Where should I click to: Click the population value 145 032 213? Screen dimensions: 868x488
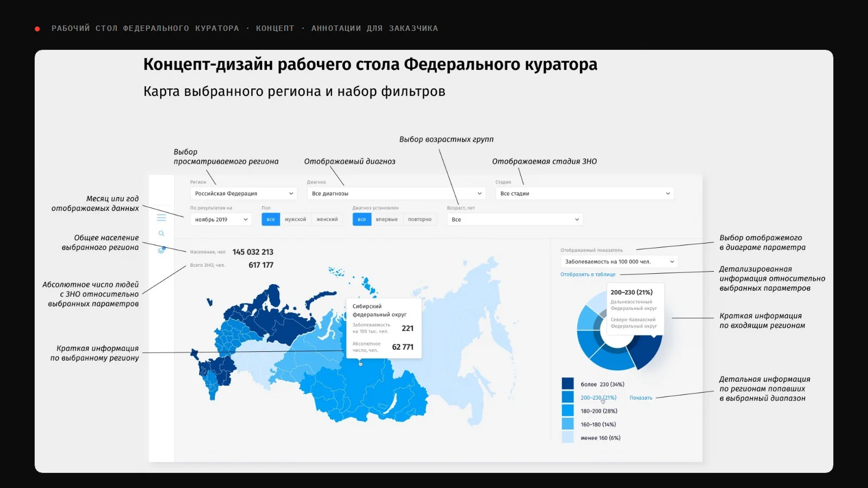tap(253, 252)
